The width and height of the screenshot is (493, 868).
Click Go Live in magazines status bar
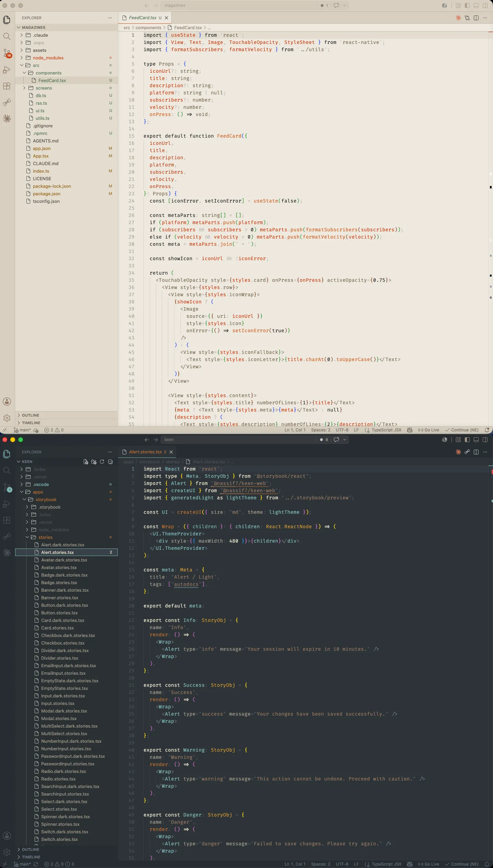pyautogui.click(x=428, y=430)
